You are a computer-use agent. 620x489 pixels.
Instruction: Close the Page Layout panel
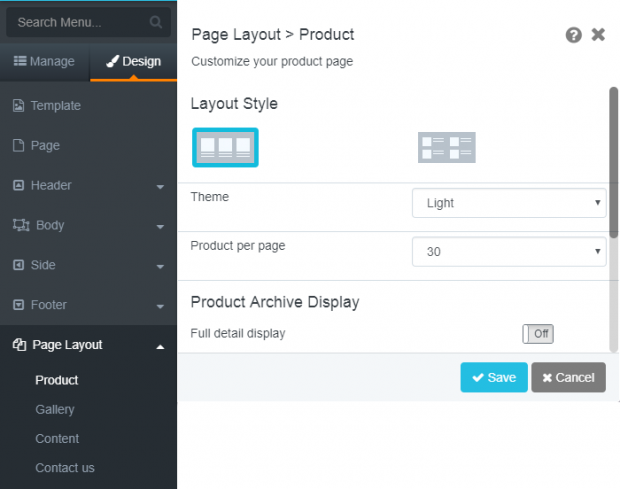point(598,34)
